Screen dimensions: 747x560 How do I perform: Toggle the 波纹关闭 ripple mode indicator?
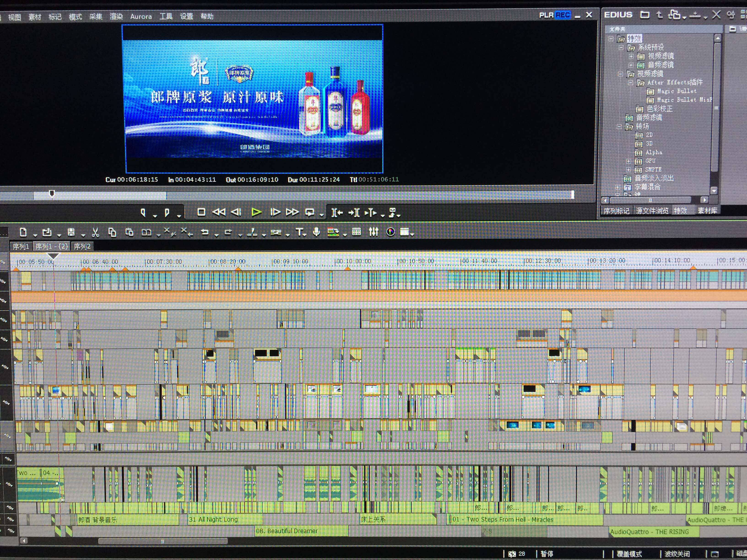677,554
